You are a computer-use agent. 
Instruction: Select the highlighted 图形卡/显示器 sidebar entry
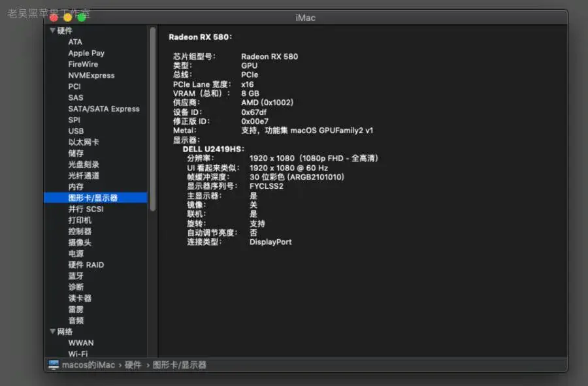pyautogui.click(x=95, y=198)
